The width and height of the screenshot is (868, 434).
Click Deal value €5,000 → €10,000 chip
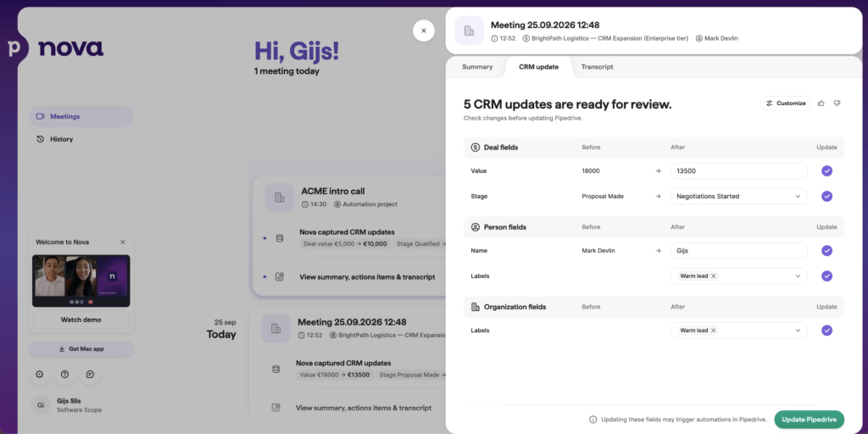pos(346,243)
